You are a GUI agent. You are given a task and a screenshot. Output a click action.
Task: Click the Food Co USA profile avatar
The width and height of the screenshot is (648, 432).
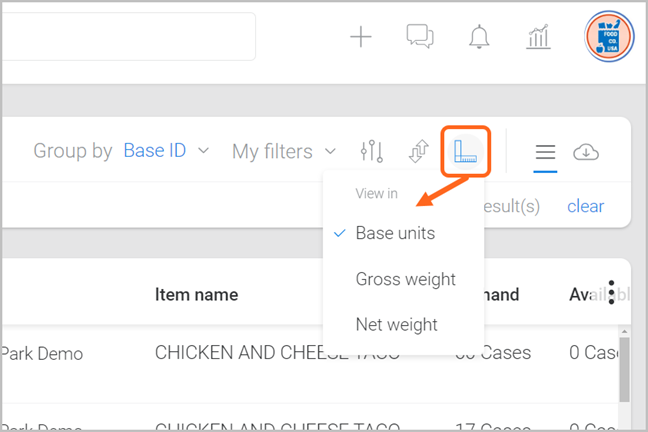[x=609, y=38]
